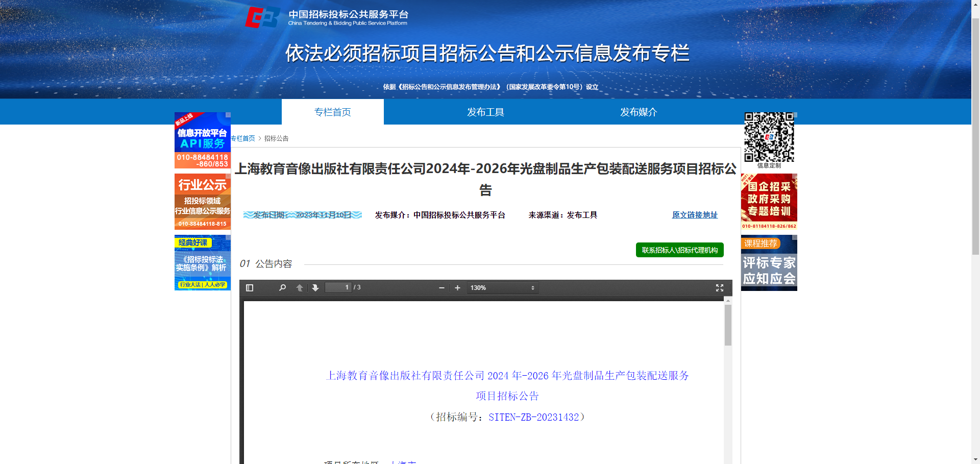
Task: Click the 信息定制 QR code image
Action: [769, 137]
